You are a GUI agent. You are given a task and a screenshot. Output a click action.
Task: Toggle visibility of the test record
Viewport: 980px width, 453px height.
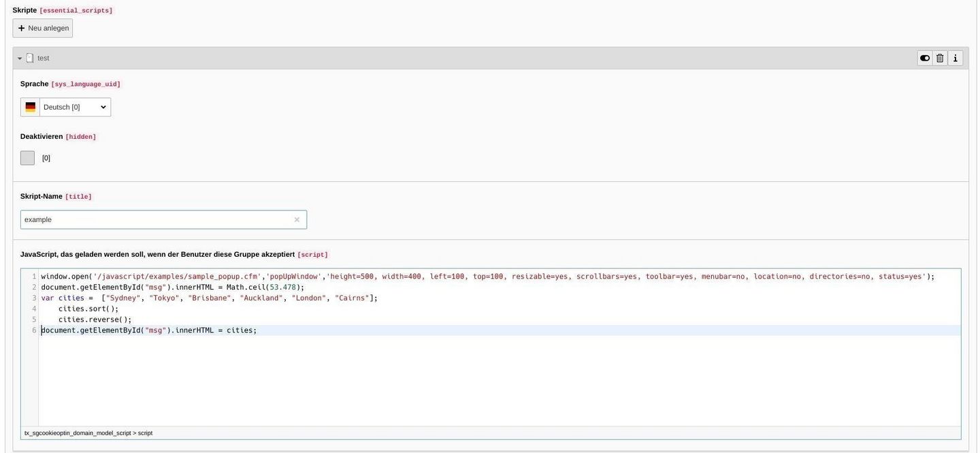925,58
